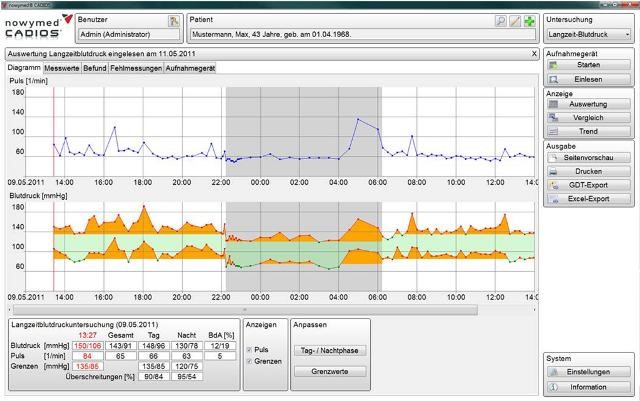
Task: Click the Grenzen value 135/85 in red
Action: point(87,366)
